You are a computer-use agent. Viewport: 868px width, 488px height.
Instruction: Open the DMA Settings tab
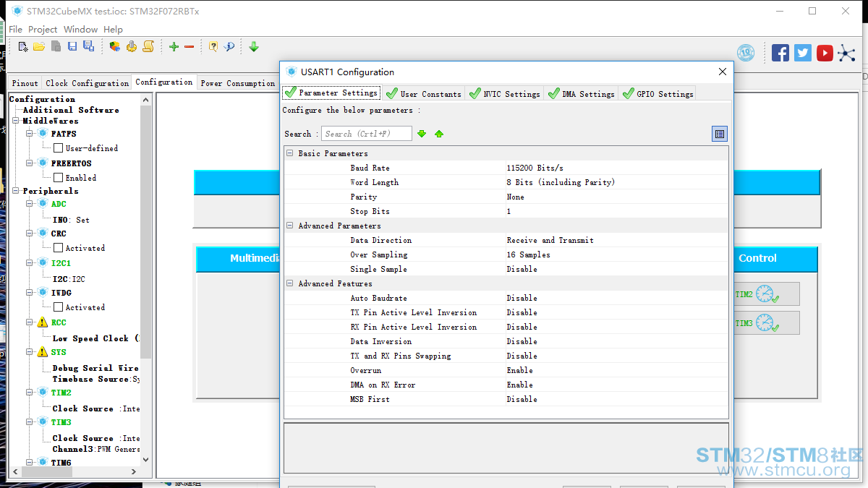pos(582,93)
